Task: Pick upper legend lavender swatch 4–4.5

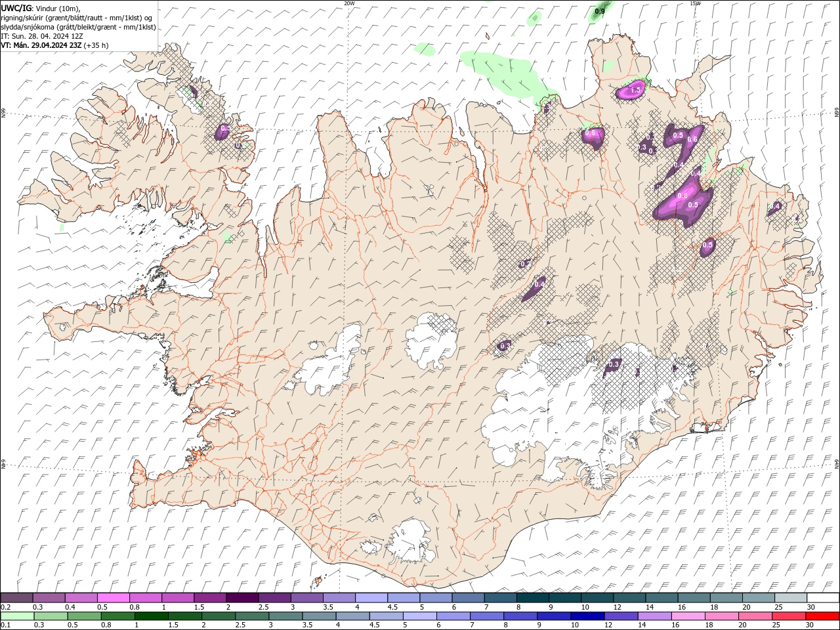Action: click(x=371, y=598)
